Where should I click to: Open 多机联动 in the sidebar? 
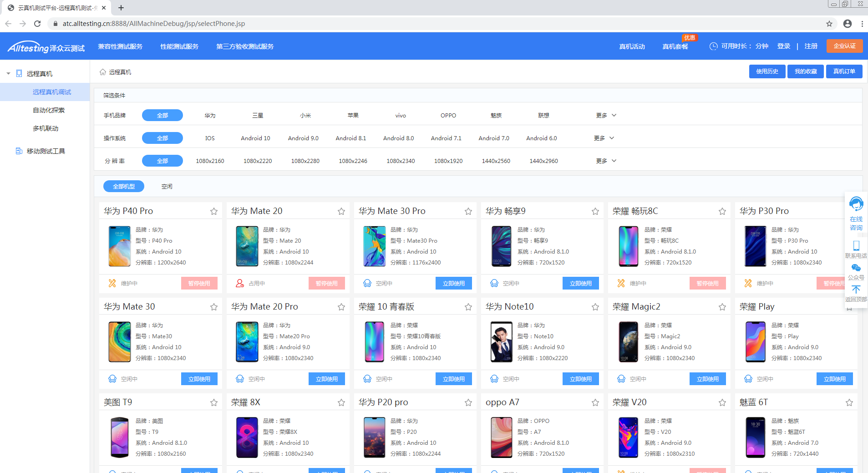(46, 128)
